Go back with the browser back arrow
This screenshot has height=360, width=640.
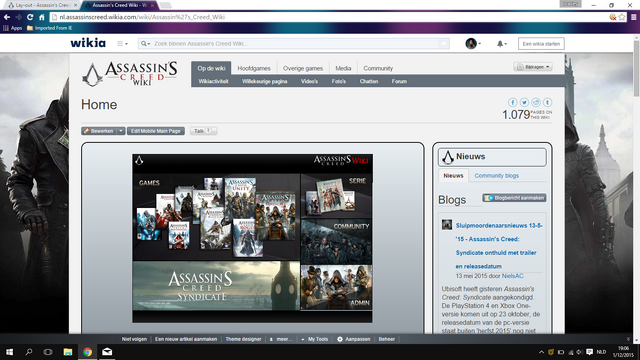(7, 17)
